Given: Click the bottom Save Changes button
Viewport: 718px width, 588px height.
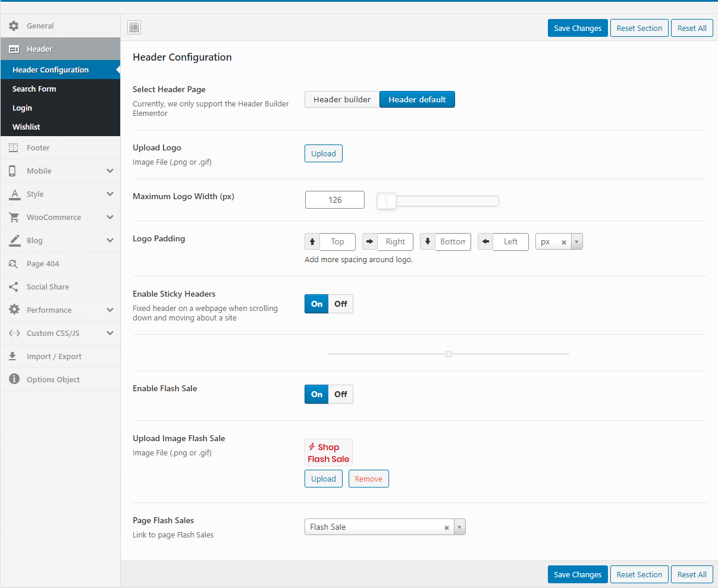Looking at the screenshot, I should point(578,574).
